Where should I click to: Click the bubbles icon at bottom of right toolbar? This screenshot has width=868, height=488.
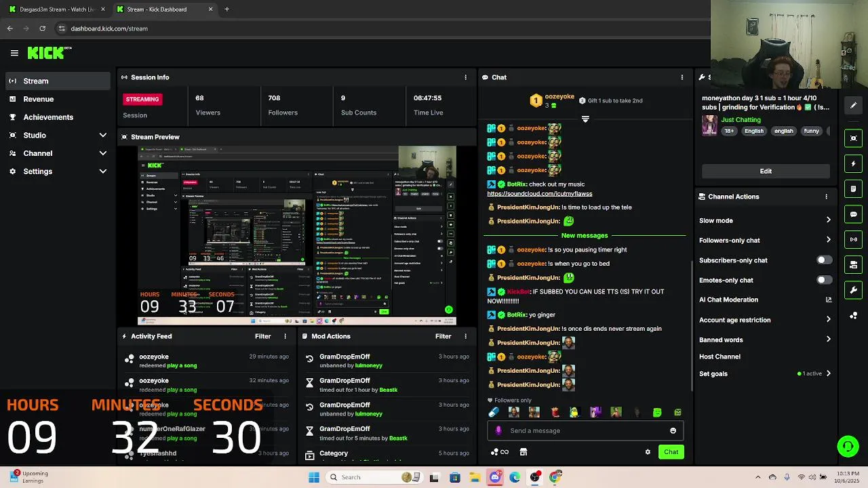(853, 316)
